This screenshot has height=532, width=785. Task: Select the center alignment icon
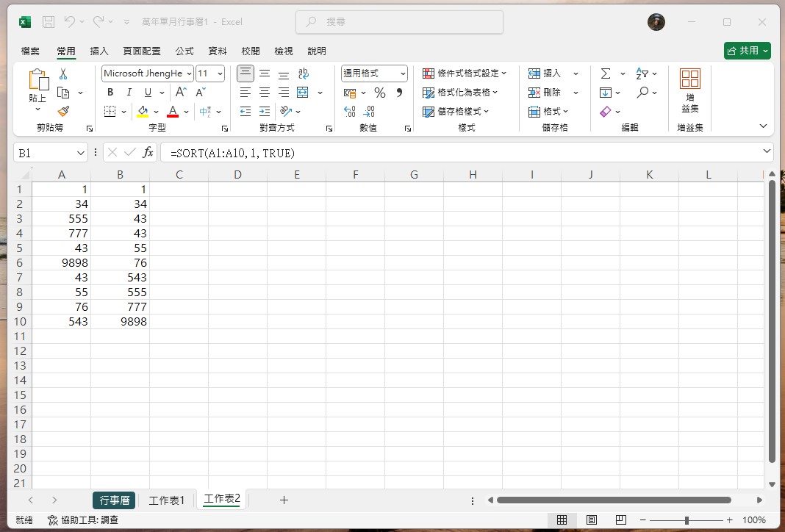(x=264, y=92)
